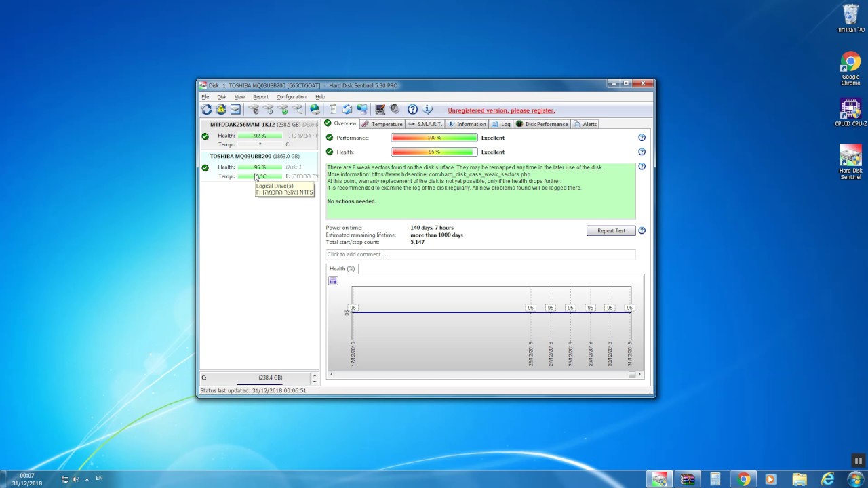Click the blue info 'i' toolbar icon
The width and height of the screenshot is (868, 488).
(428, 109)
